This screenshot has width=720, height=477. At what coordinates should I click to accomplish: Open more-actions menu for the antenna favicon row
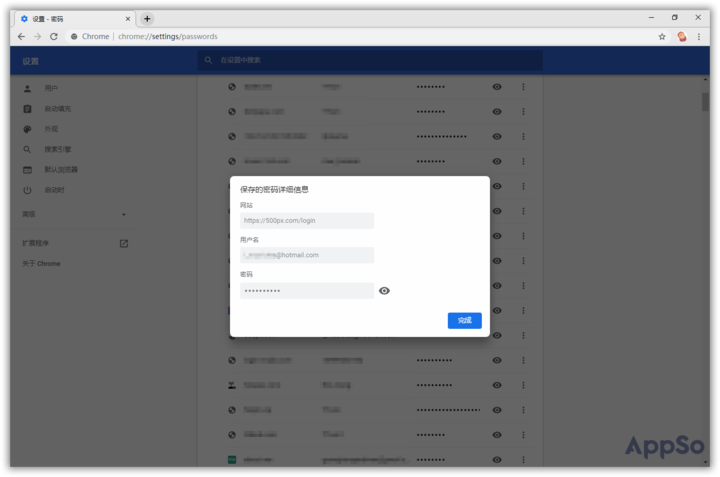(x=523, y=385)
